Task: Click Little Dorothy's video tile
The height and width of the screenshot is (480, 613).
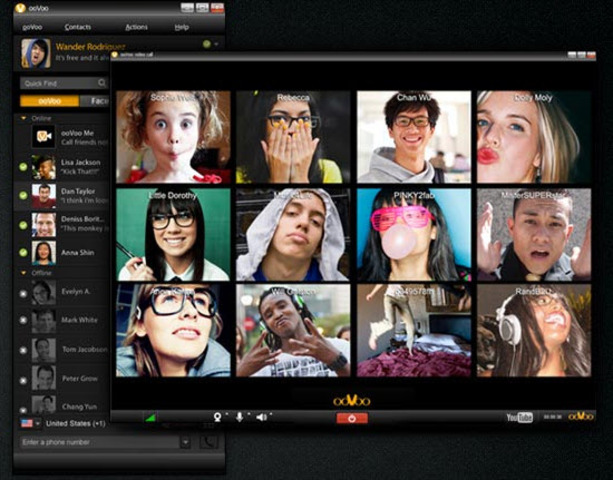Action: tap(173, 235)
